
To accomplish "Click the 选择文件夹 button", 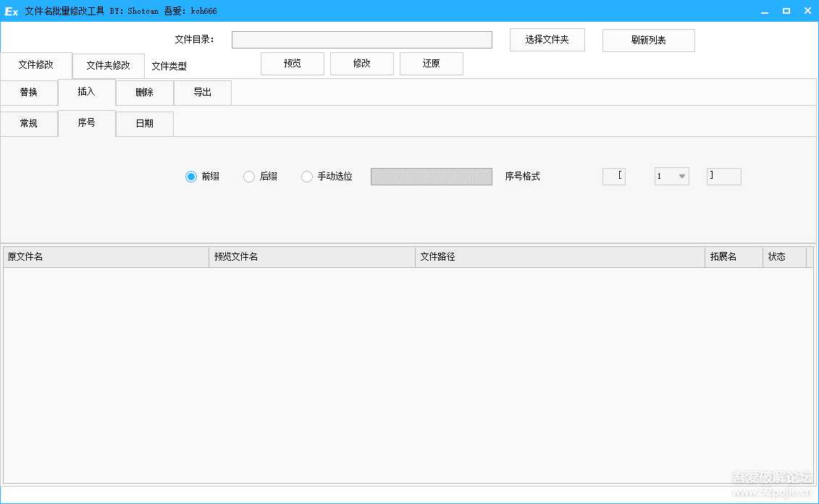I will pos(547,40).
